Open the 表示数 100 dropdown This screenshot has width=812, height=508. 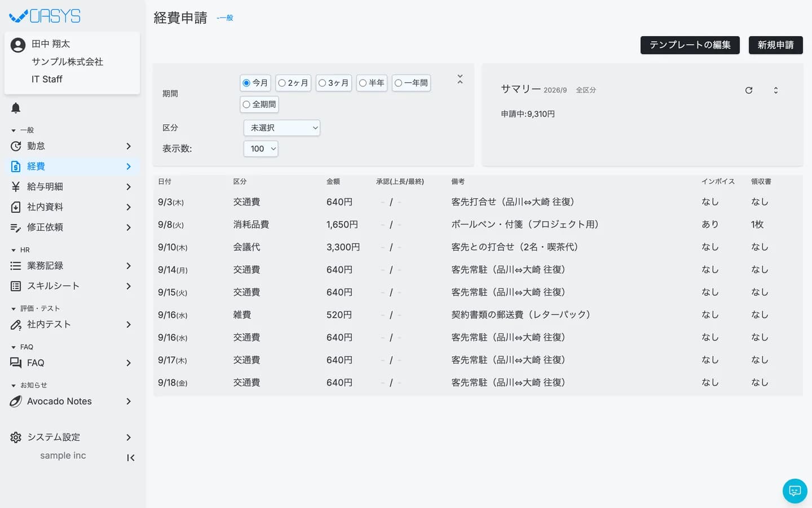(x=261, y=149)
